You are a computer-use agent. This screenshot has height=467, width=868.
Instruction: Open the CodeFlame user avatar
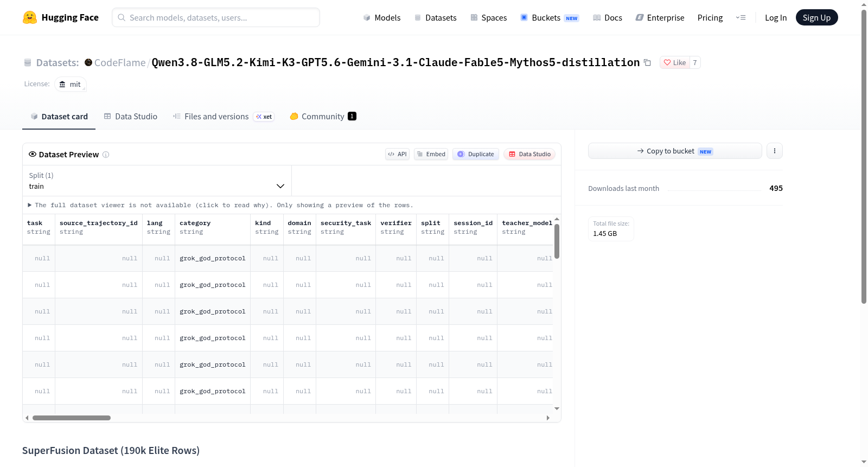pyautogui.click(x=88, y=62)
